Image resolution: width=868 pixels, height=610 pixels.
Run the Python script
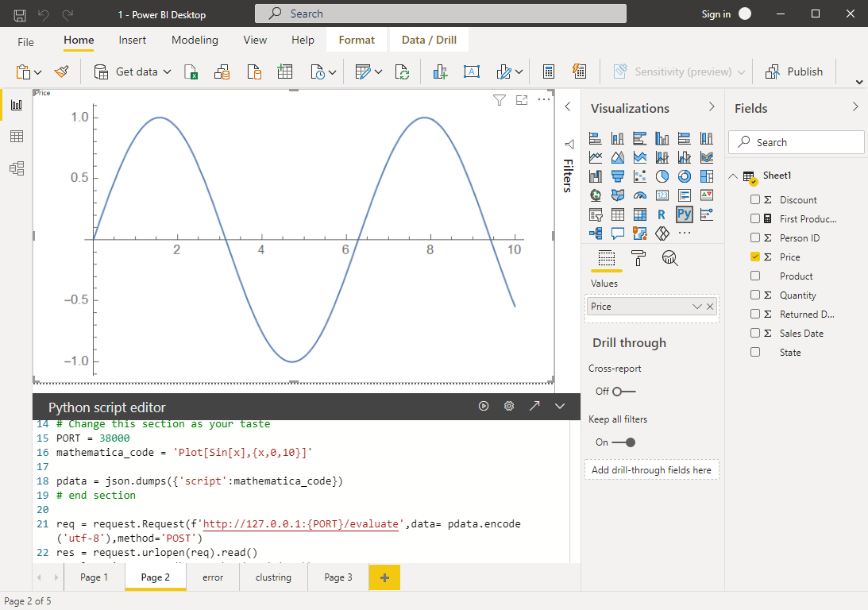(x=484, y=406)
